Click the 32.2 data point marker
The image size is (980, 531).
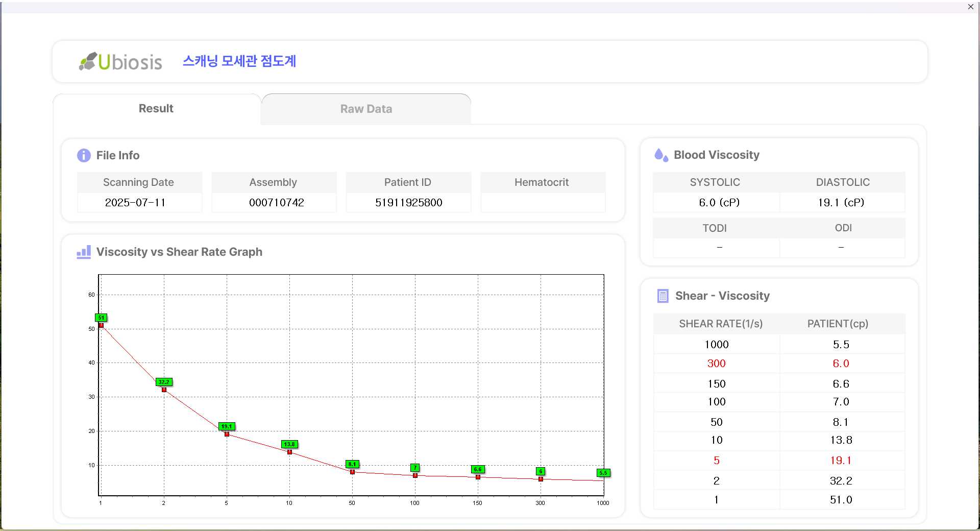pos(164,390)
